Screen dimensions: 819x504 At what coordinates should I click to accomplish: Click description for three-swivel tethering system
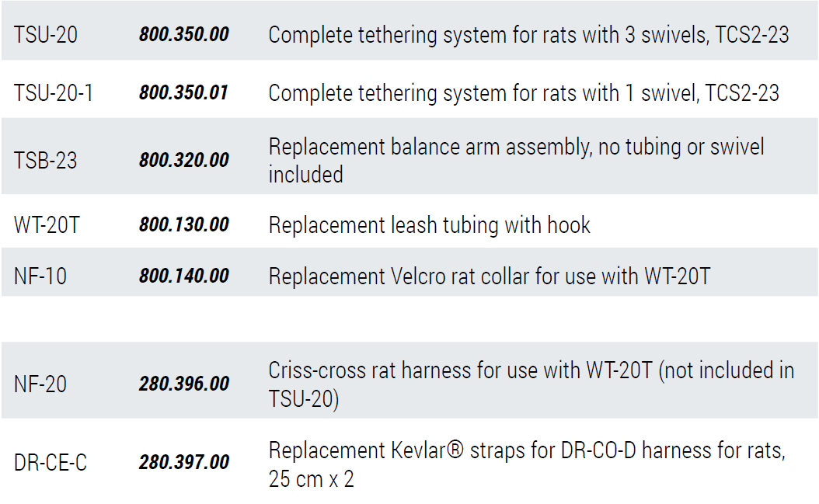coord(528,35)
